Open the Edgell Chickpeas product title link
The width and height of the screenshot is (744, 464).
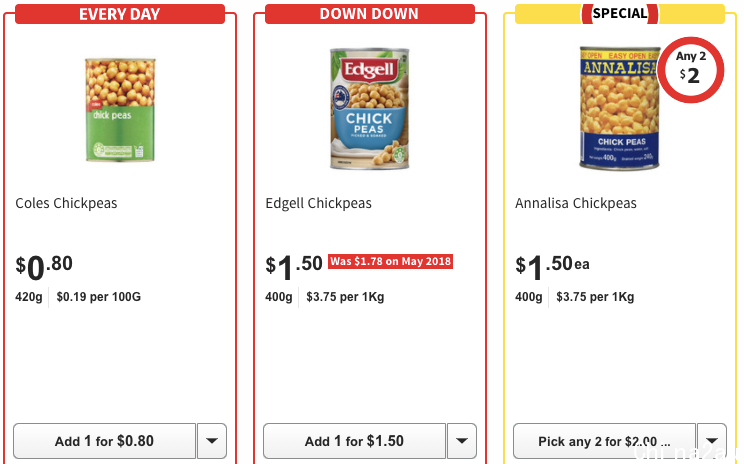coord(318,203)
